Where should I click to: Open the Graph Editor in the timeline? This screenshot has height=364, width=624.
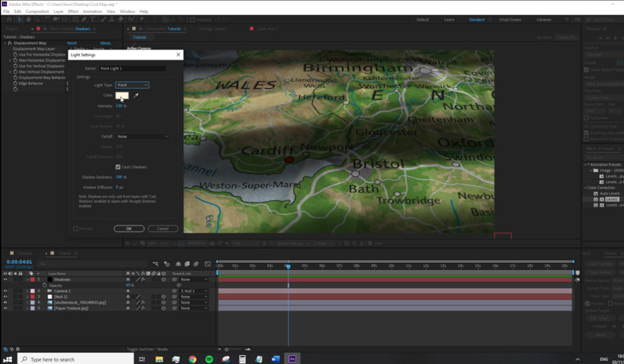208,264
